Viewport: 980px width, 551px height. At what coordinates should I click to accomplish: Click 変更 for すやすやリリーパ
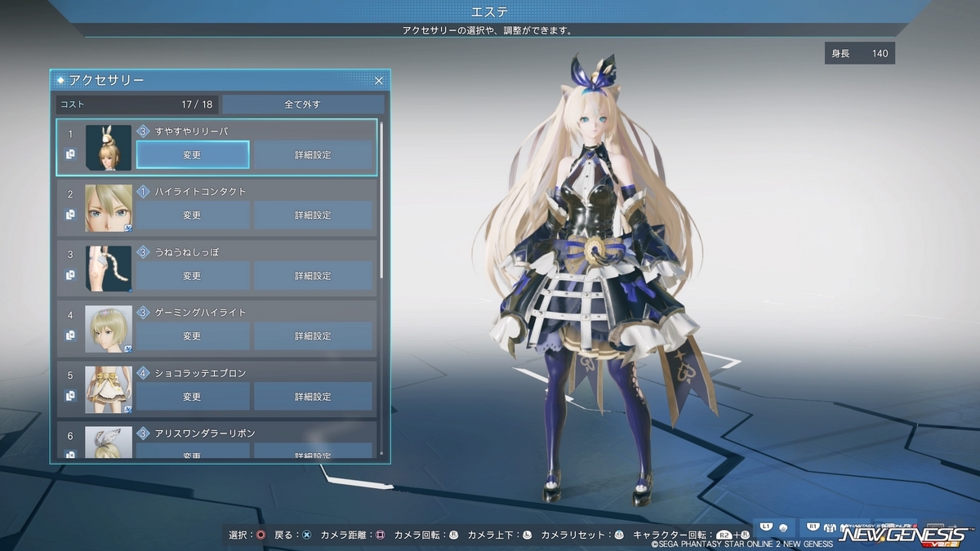(x=193, y=154)
